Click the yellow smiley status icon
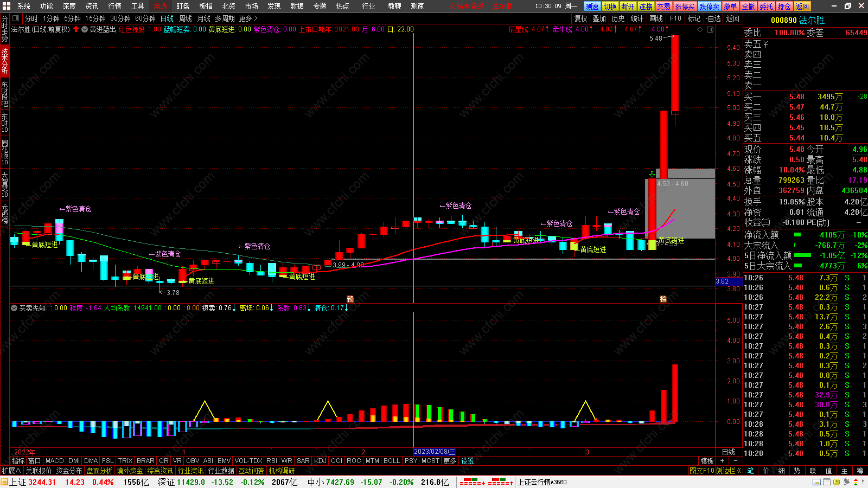The image size is (868, 488). coord(837,482)
